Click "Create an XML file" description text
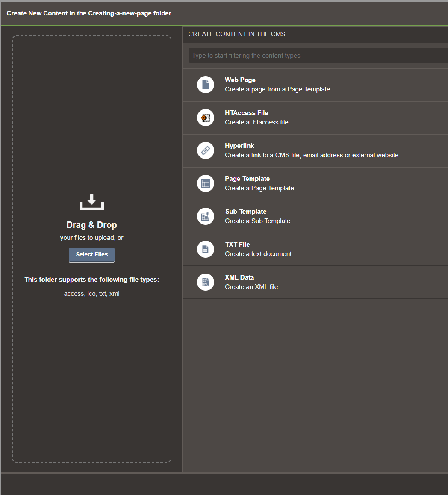The height and width of the screenshot is (495, 448). (251, 287)
